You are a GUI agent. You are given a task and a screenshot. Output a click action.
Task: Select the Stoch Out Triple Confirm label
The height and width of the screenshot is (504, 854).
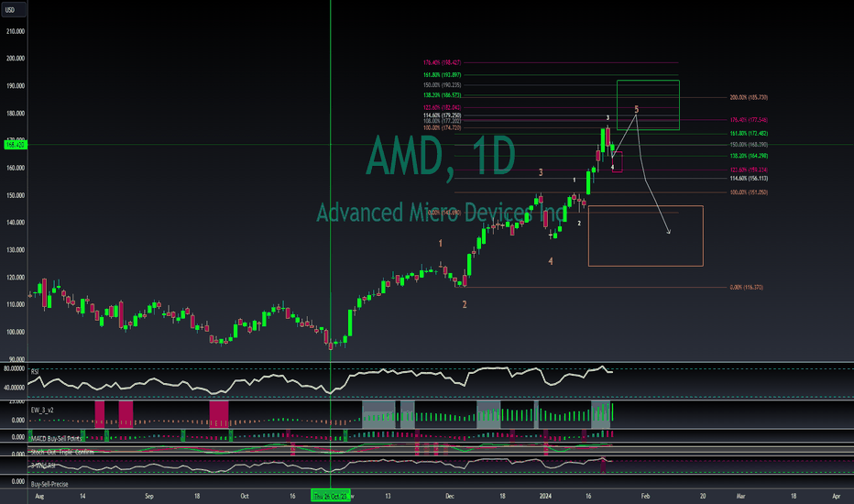coord(62,453)
